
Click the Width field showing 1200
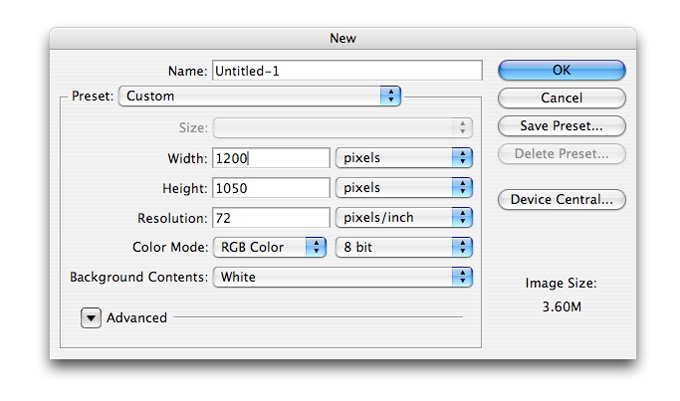[270, 157]
